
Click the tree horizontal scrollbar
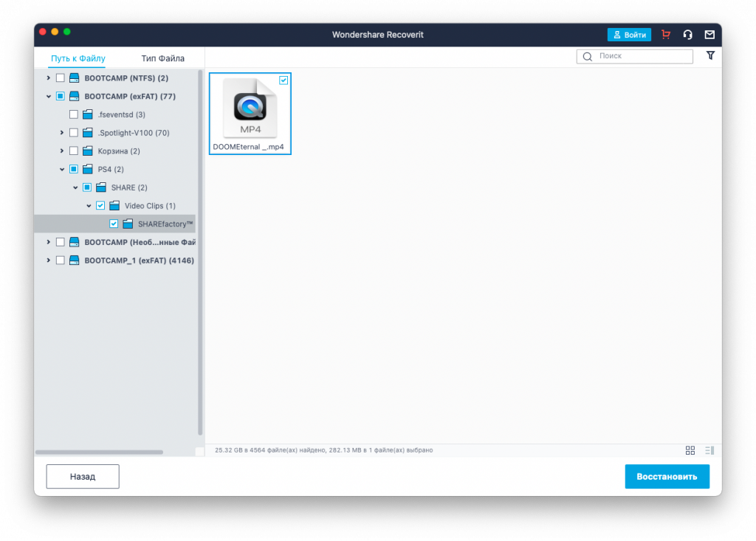pyautogui.click(x=100, y=452)
